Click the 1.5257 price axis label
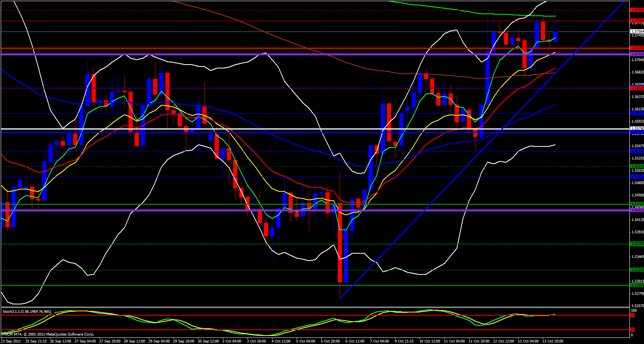 point(637,306)
